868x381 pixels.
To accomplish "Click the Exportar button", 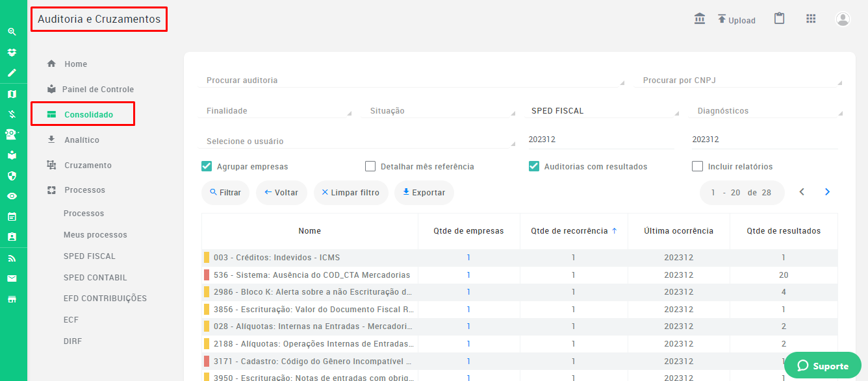I will tap(424, 193).
